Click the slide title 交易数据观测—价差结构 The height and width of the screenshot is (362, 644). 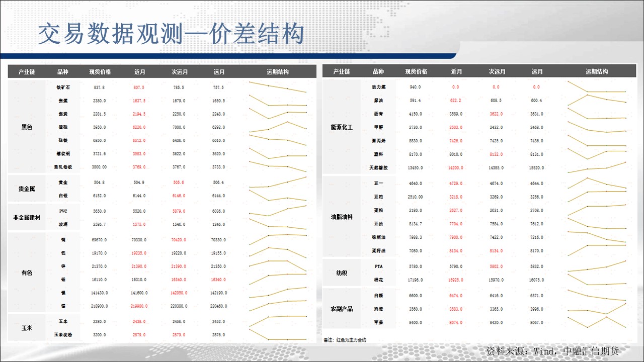tap(171, 35)
